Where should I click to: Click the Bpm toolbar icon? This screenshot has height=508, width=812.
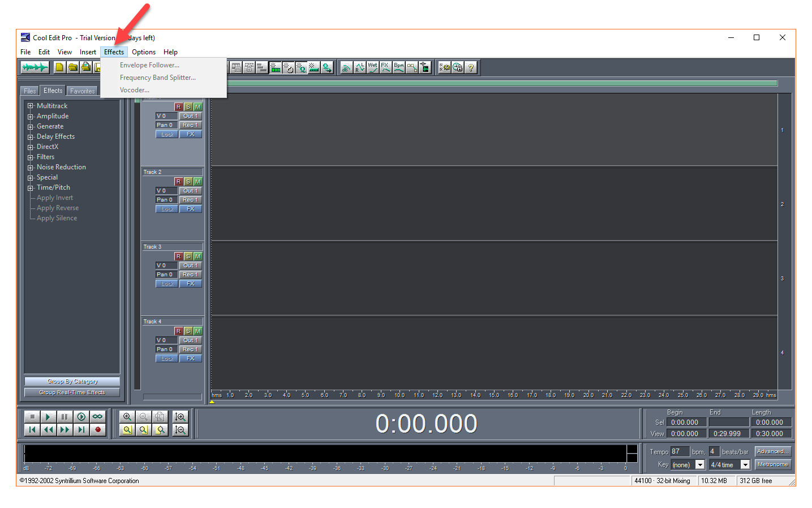point(399,67)
